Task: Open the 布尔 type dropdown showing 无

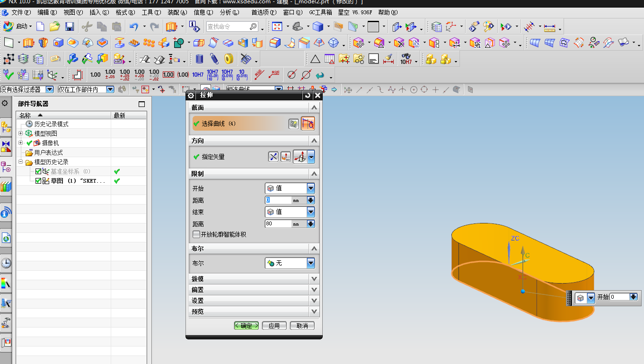Action: pyautogui.click(x=290, y=263)
